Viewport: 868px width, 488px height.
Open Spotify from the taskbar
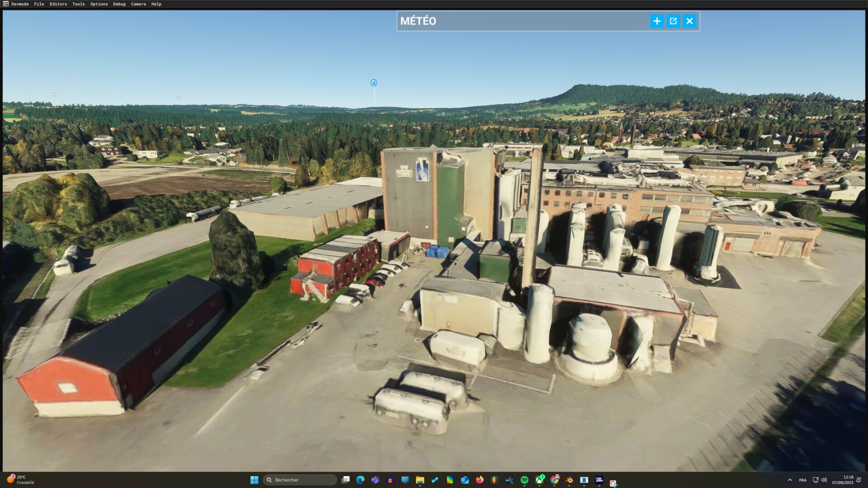(524, 480)
